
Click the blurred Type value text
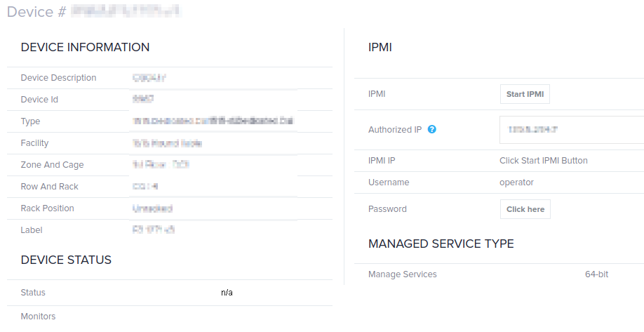(x=213, y=121)
